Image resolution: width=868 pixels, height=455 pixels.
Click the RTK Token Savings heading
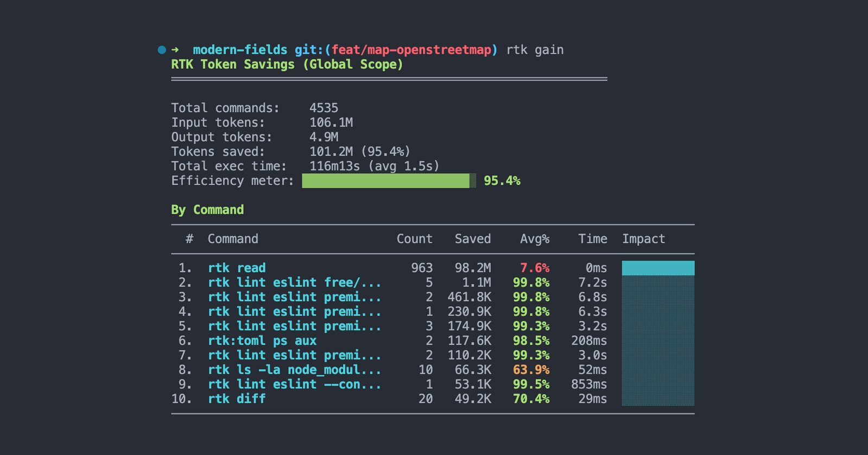coord(287,65)
